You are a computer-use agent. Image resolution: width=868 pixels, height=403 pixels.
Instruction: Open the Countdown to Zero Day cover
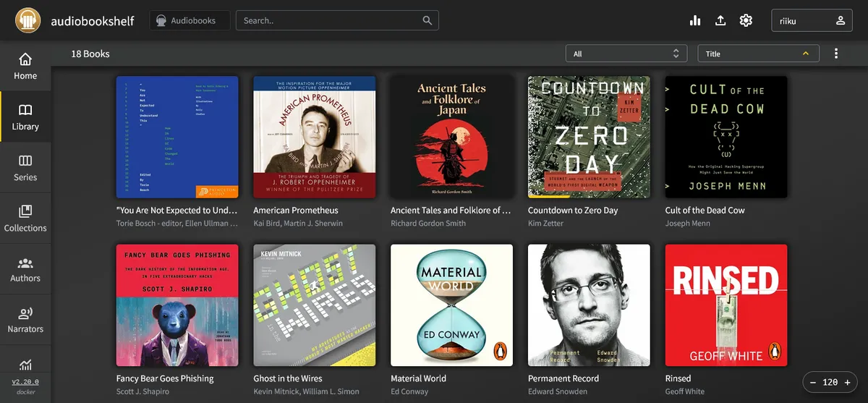(x=590, y=137)
